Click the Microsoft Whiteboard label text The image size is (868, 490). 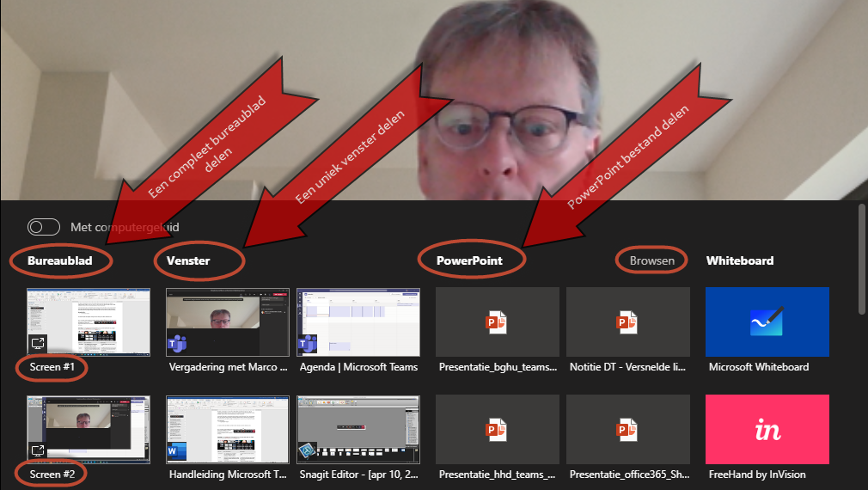(x=759, y=367)
